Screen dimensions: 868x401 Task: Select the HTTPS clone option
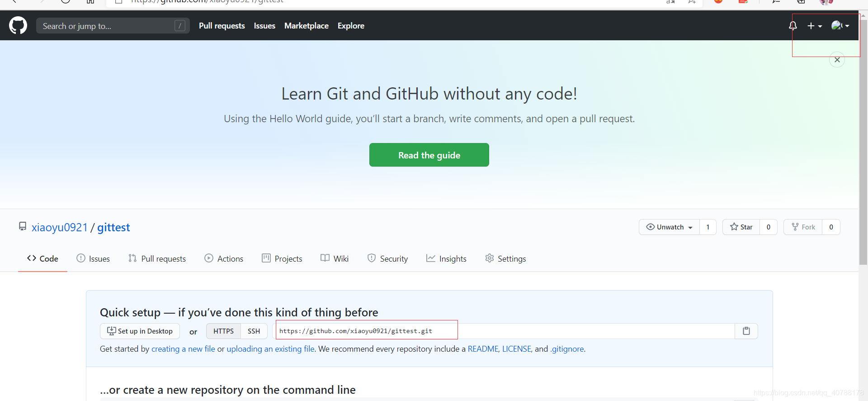click(223, 331)
